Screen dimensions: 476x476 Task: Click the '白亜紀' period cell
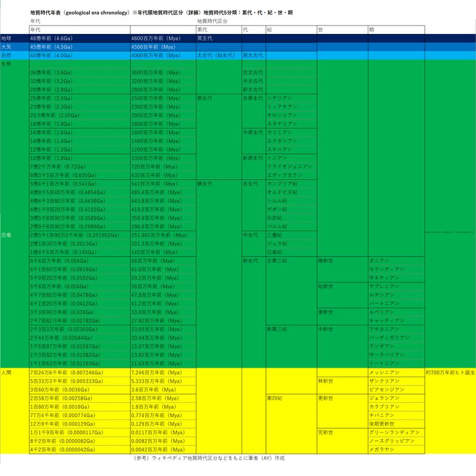click(x=275, y=252)
